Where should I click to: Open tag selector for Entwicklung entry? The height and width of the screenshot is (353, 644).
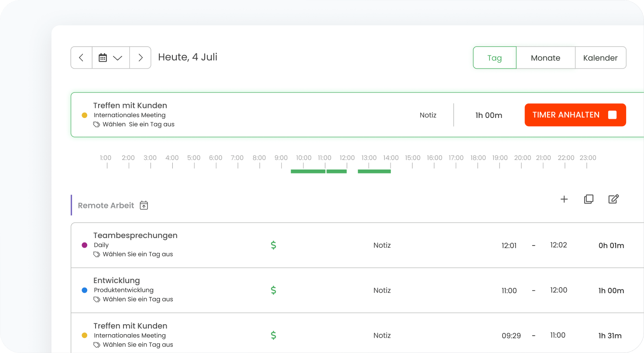[x=137, y=299]
